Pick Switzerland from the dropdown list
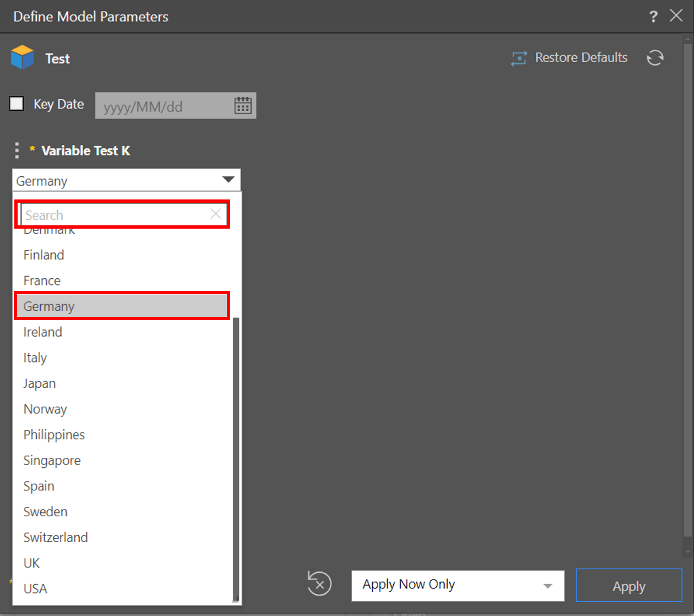 (56, 537)
